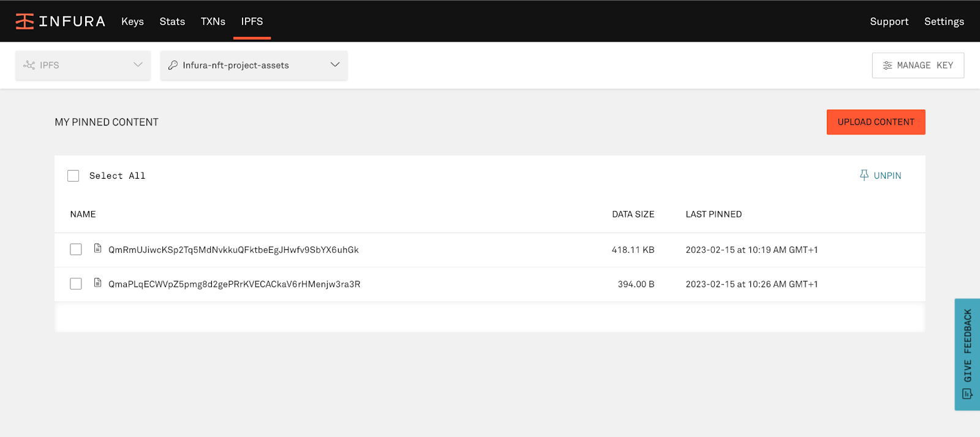Switch to the Stats tab
The image size is (980, 437).
tap(172, 21)
